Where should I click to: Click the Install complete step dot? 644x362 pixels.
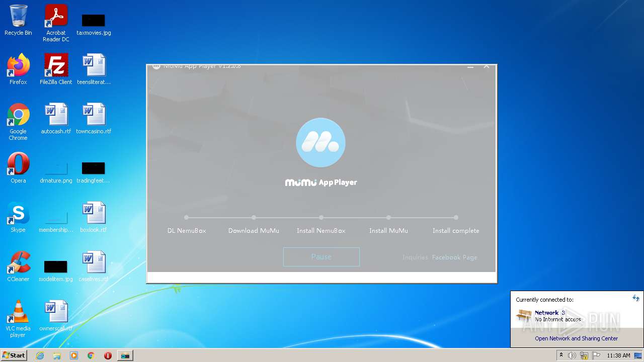tap(456, 218)
